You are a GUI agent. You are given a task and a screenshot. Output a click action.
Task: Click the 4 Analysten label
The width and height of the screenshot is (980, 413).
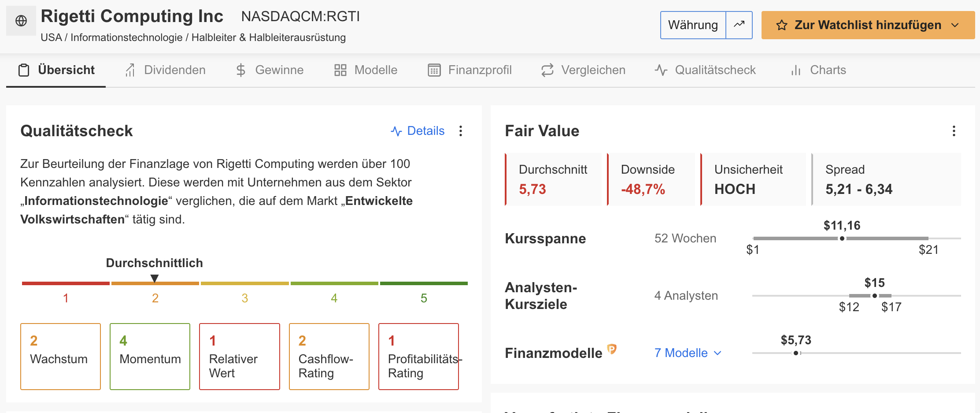[686, 296]
